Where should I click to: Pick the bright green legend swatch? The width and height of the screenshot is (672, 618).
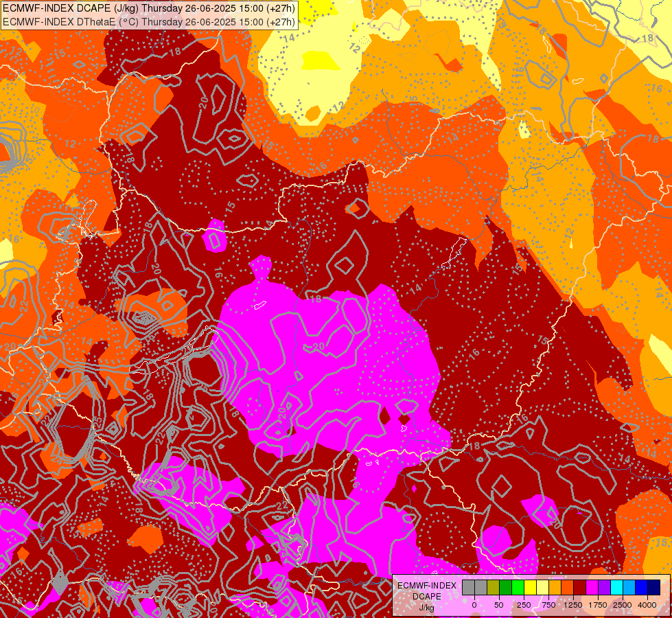point(518,587)
